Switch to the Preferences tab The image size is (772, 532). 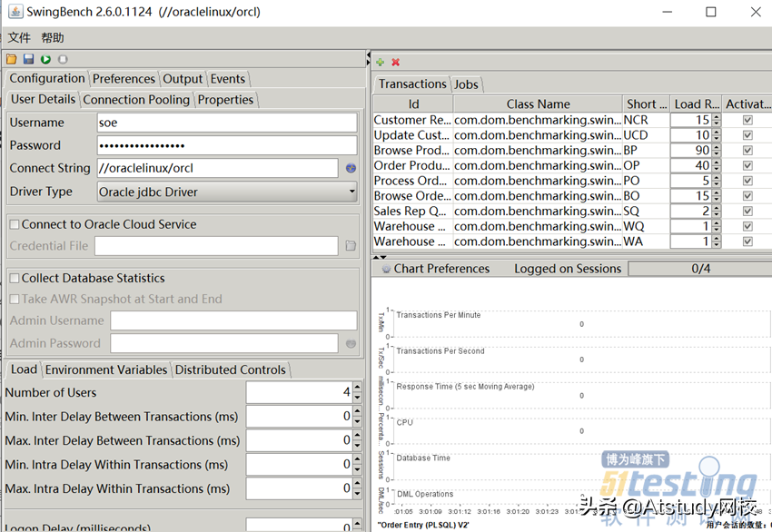tap(124, 79)
